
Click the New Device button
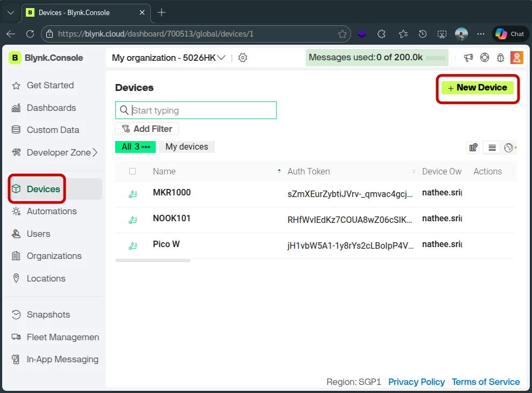[x=477, y=88]
